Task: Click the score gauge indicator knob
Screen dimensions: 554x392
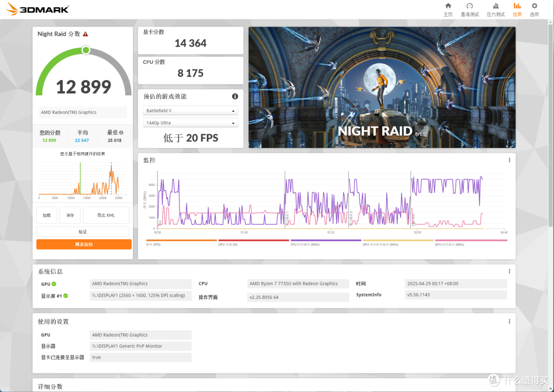Action: (86, 50)
